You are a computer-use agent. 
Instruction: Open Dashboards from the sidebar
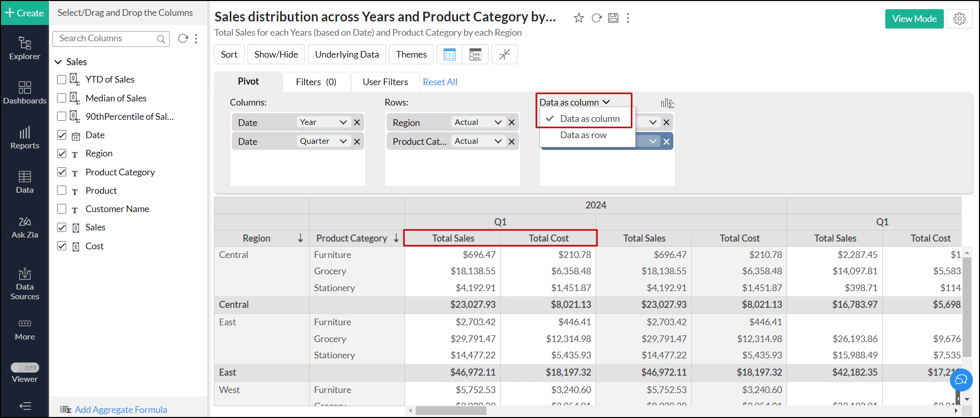(x=24, y=93)
